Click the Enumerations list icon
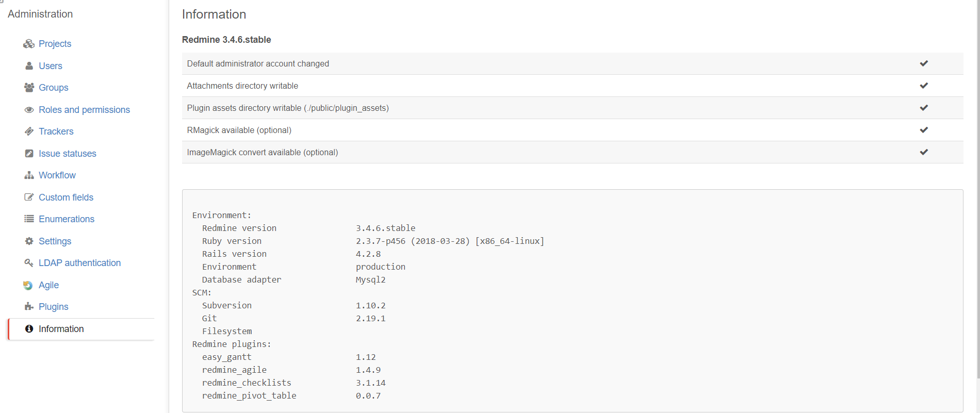This screenshot has width=980, height=413. pos(29,219)
